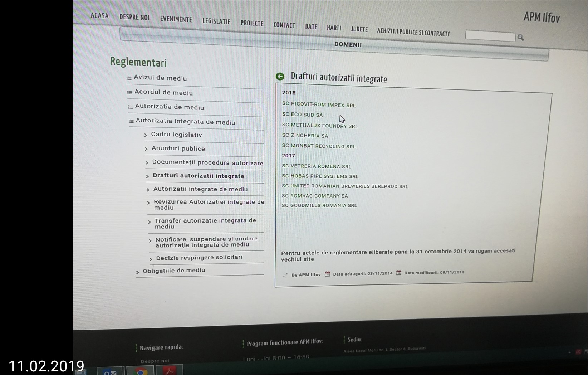The width and height of the screenshot is (588, 375).
Task: Expand the Cadru legislativ chevron
Action: pos(146,135)
